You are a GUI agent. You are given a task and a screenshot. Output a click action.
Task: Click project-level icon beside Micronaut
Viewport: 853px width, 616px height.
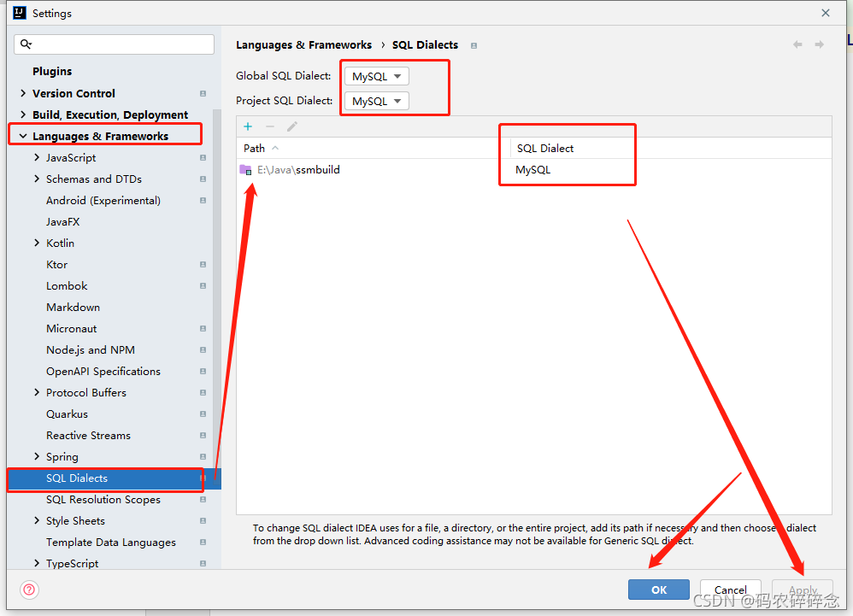(203, 328)
